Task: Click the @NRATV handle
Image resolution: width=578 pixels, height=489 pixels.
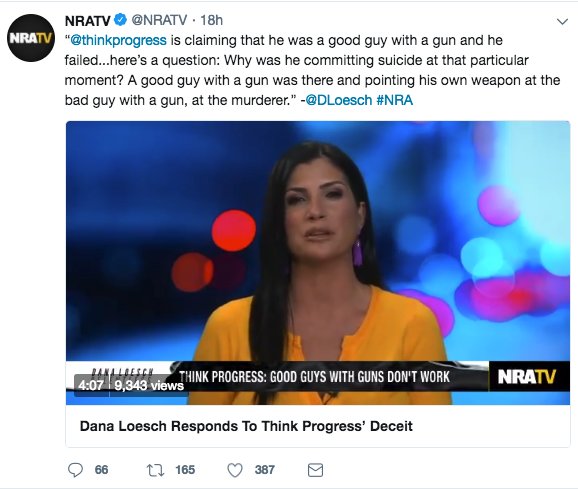Action: click(159, 20)
